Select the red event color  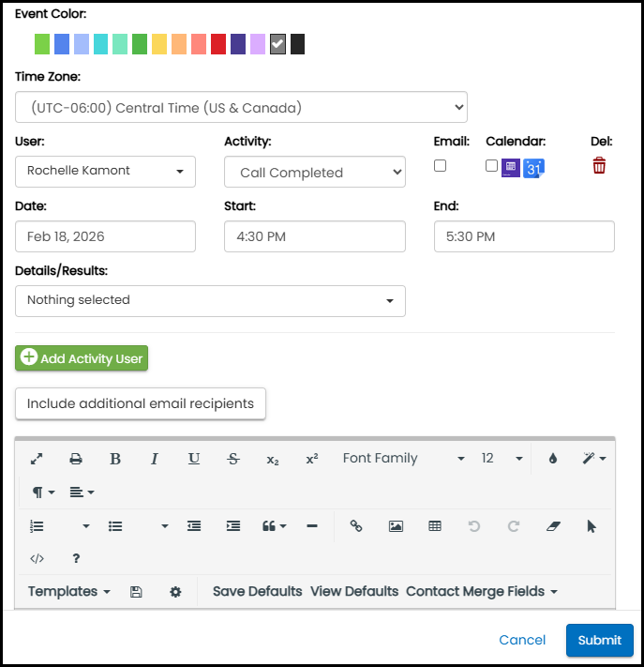218,44
